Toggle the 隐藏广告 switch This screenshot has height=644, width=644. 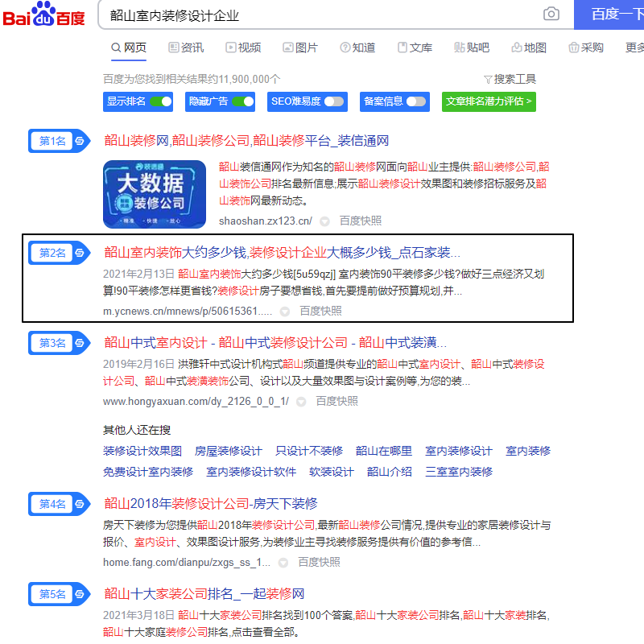click(243, 101)
